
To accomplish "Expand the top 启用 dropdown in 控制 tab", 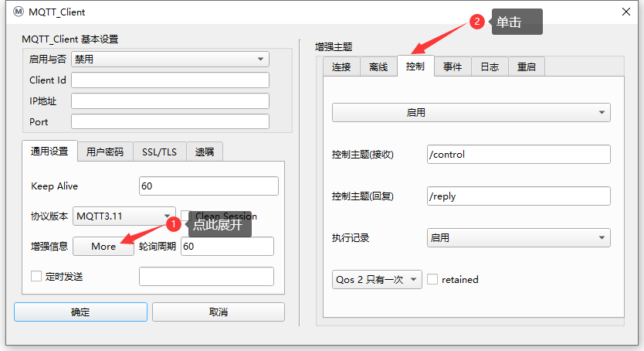I will tap(471, 113).
